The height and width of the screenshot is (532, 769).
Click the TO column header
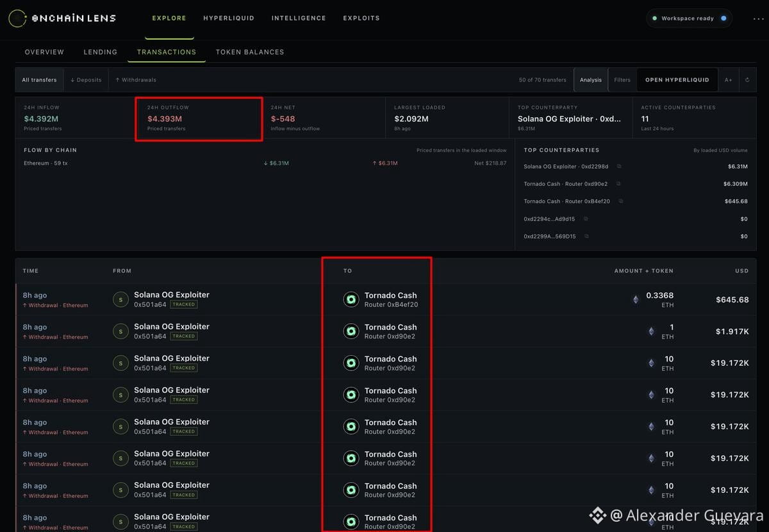click(347, 271)
